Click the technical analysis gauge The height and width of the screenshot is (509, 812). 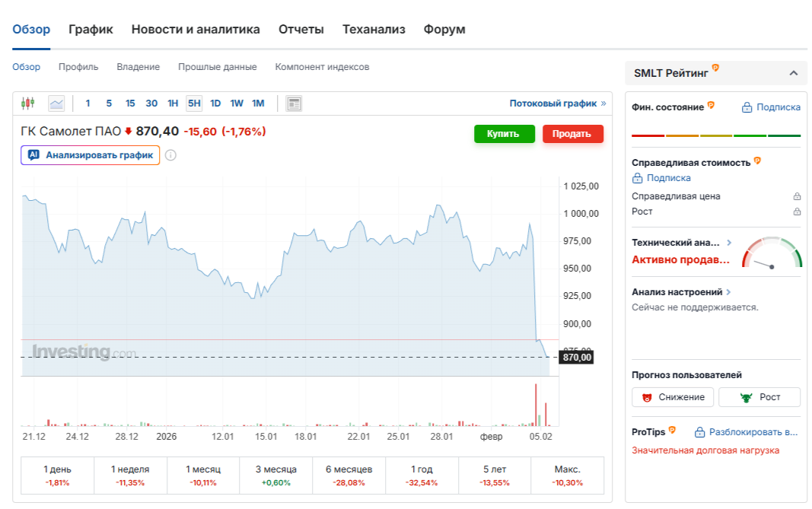coord(772,253)
